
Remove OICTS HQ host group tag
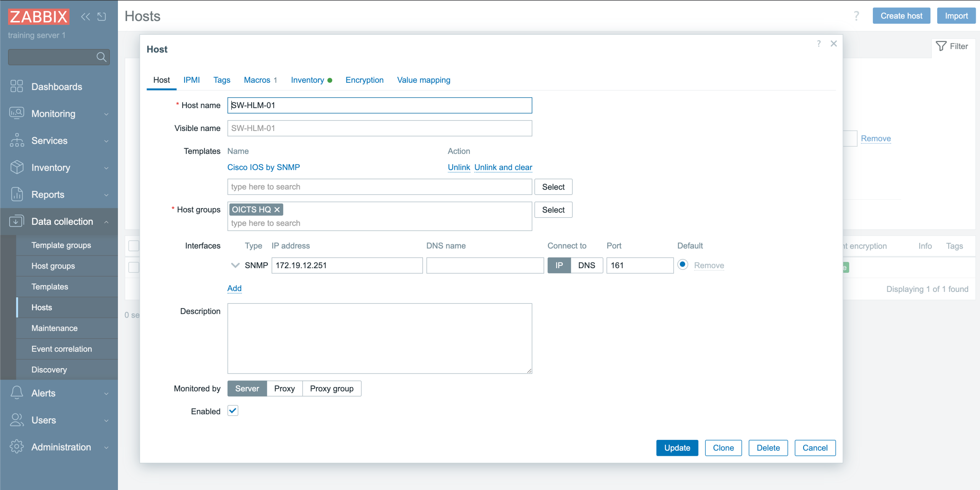coord(277,210)
